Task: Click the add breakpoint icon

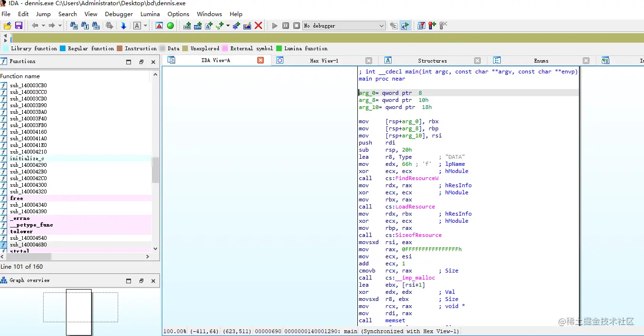Action: click(x=432, y=26)
